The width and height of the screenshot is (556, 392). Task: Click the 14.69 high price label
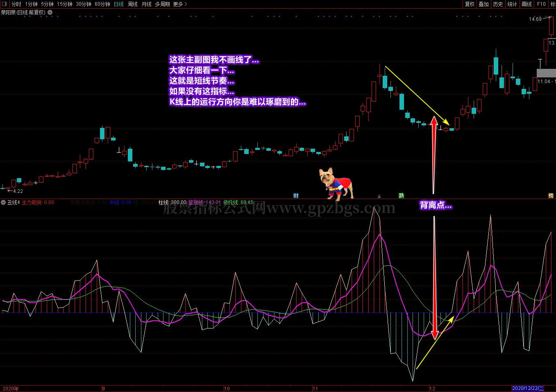tap(535, 19)
